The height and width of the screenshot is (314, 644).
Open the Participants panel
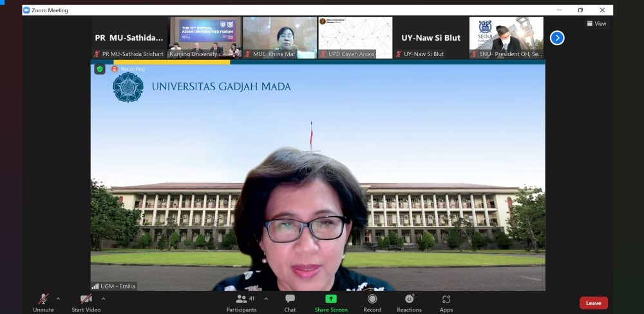(241, 300)
